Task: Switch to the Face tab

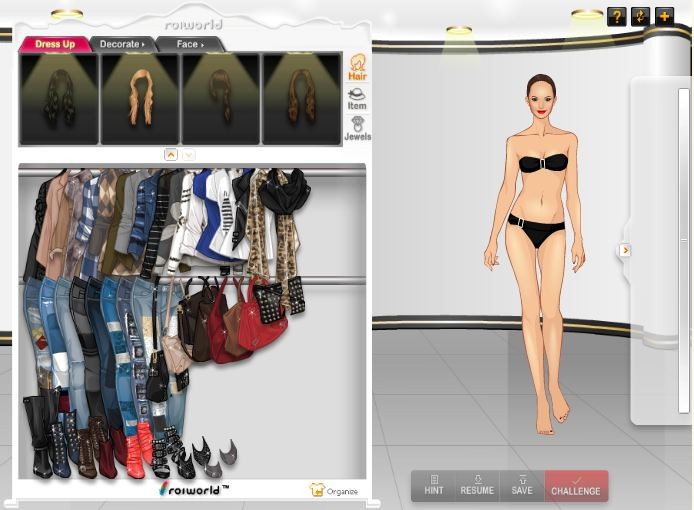Action: (x=189, y=44)
